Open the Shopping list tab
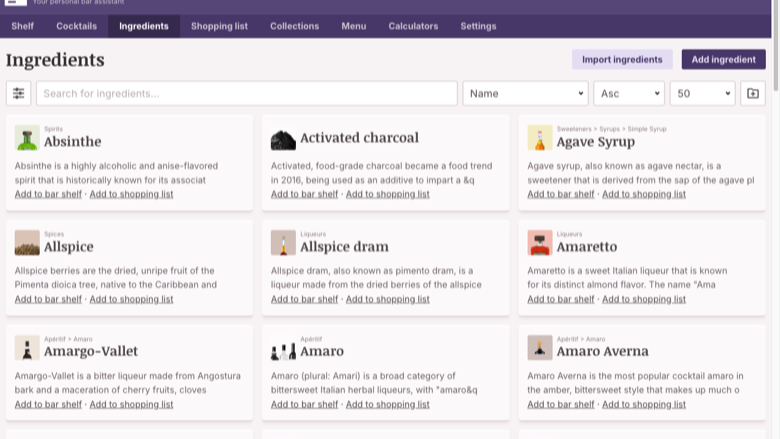Screen dimensions: 780x439 (x=219, y=26)
